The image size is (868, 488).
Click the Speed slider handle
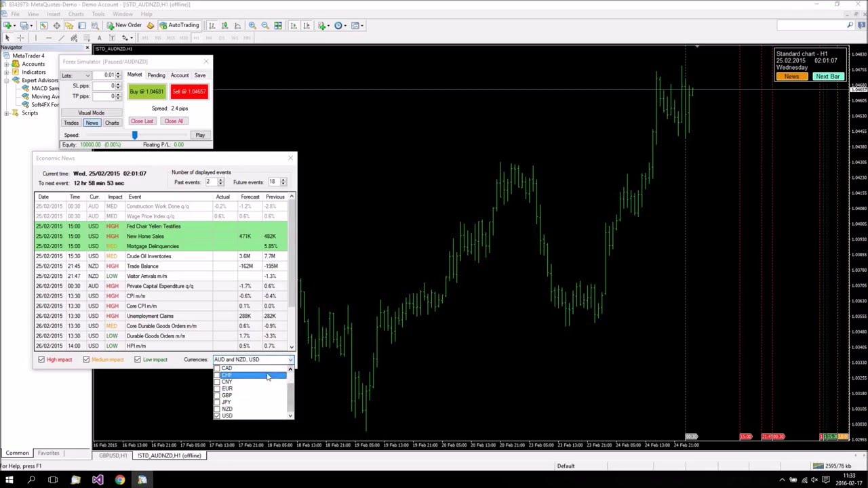134,136
